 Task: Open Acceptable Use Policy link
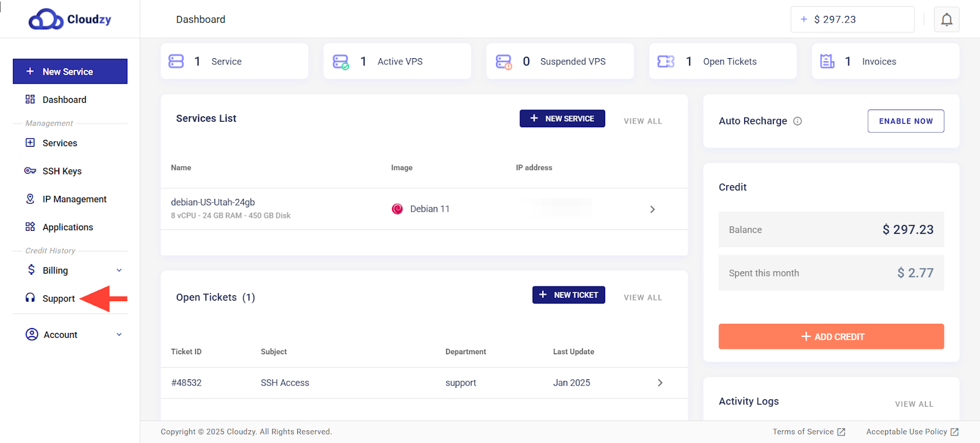[x=907, y=432]
